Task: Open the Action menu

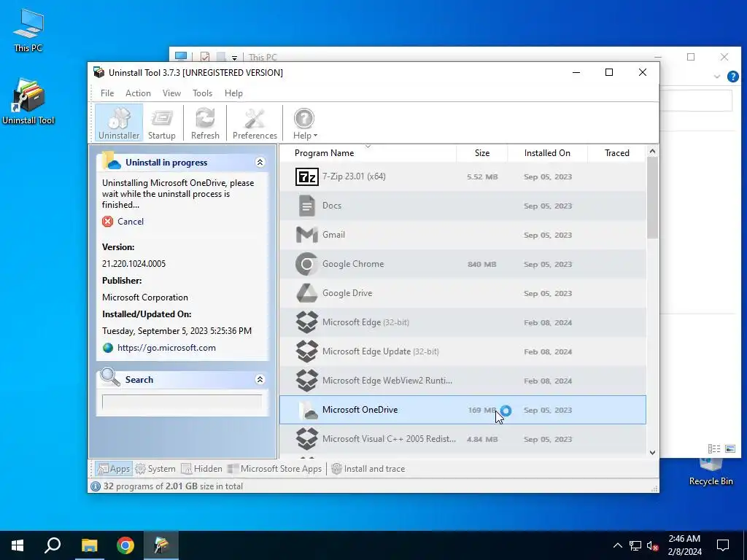Action: (x=138, y=93)
